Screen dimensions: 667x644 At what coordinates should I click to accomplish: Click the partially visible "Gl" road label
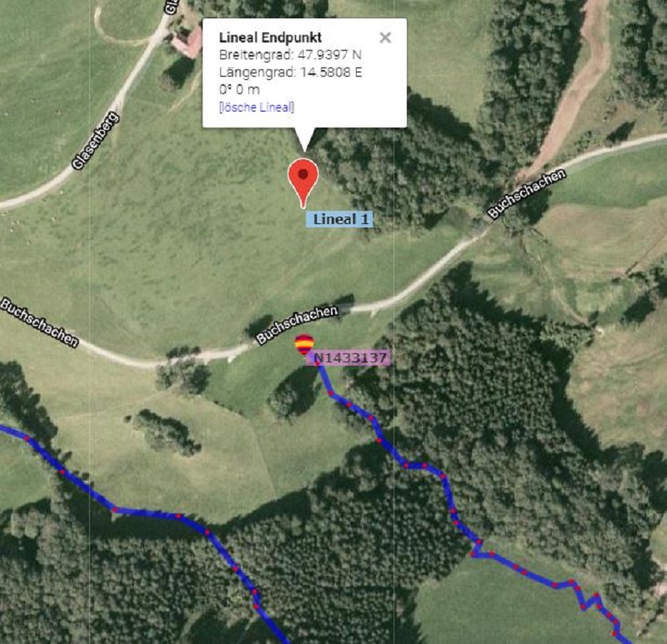[x=171, y=7]
